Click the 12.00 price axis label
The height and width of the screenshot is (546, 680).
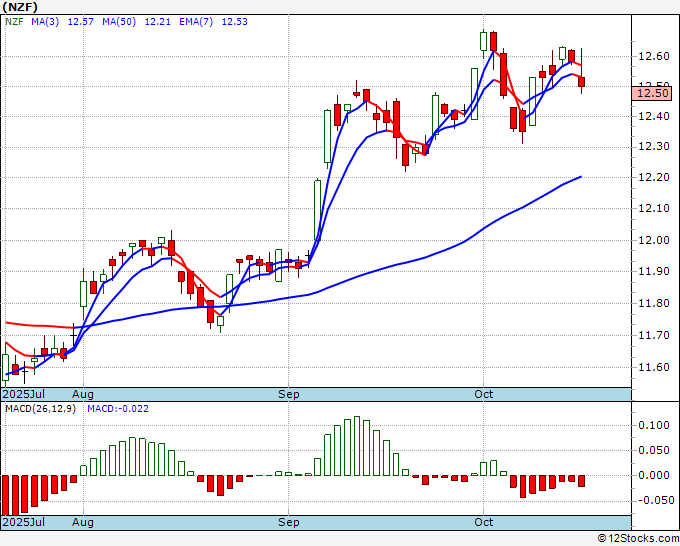(x=654, y=240)
